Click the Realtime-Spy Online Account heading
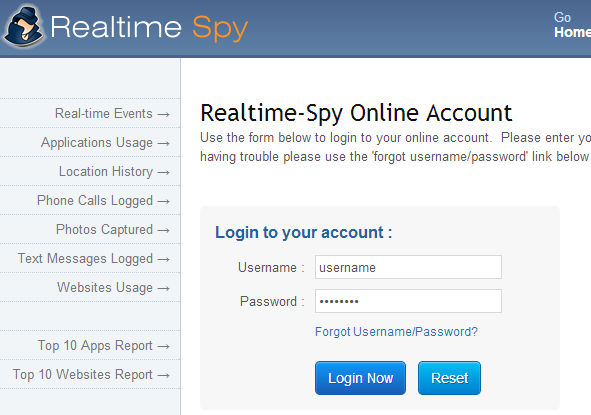This screenshot has width=591, height=415. [356, 113]
